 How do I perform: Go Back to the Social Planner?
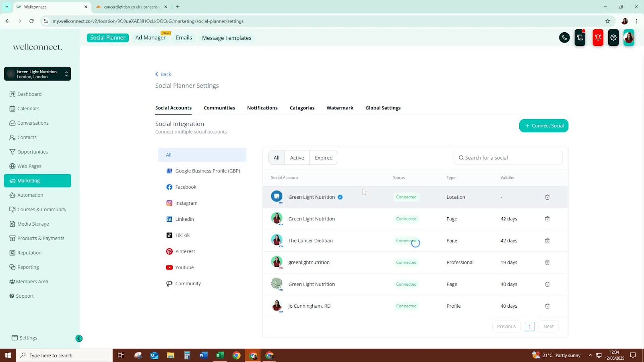click(163, 74)
